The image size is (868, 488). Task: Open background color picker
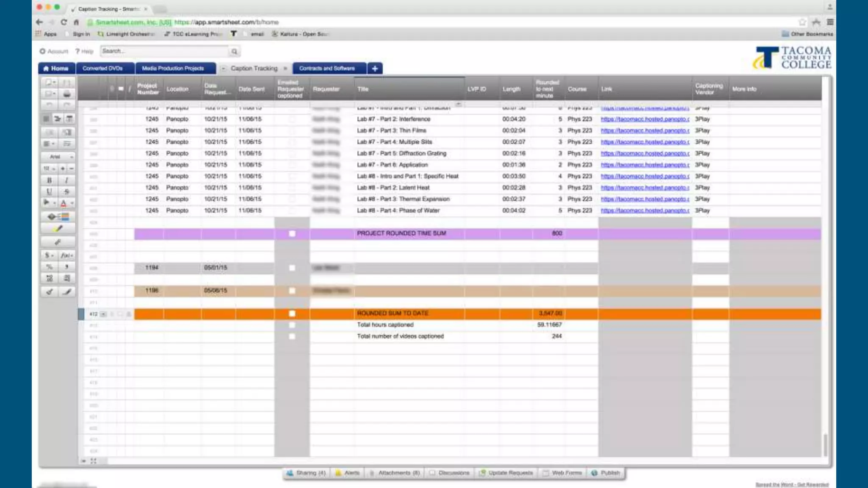tap(50, 203)
